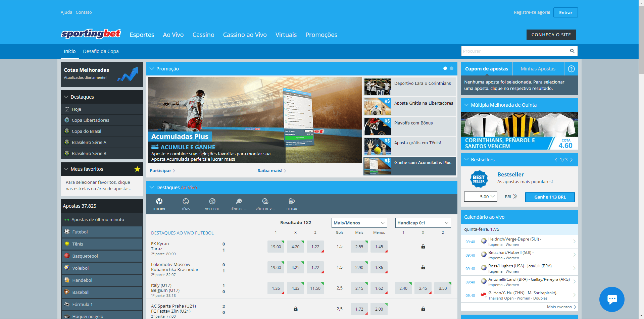Open Hoje calendar highlights
644x319 pixels.
point(102,109)
